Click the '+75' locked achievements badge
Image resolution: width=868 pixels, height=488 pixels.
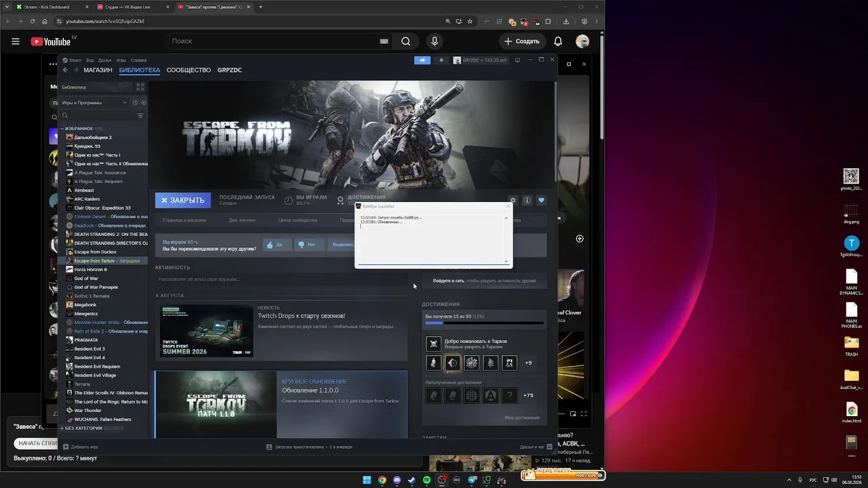(528, 395)
